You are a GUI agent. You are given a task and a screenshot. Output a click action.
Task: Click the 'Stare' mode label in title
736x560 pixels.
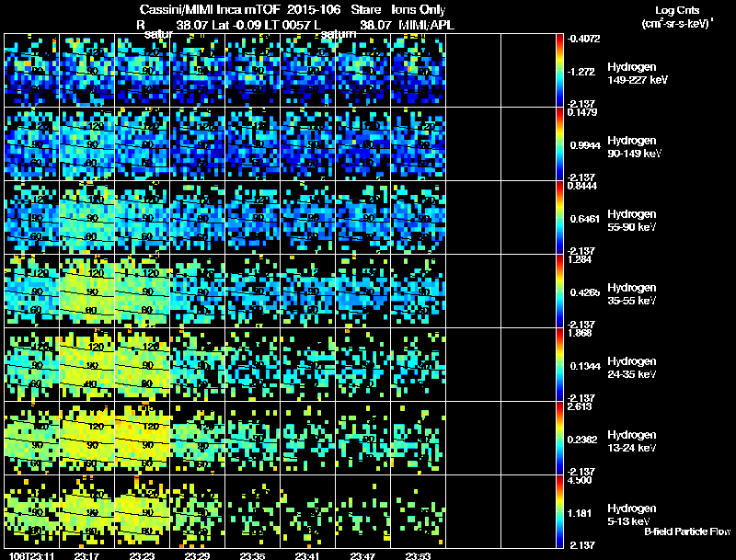click(365, 10)
